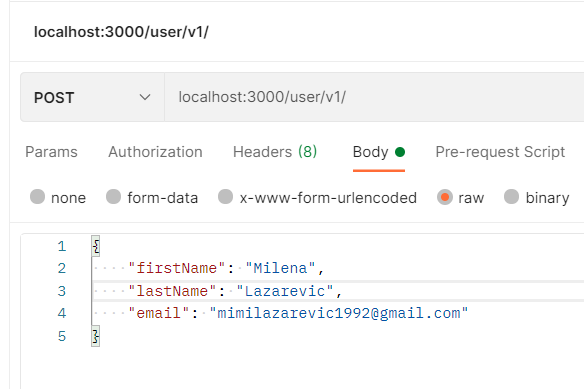
Task: Switch to the Authorization tab
Action: 155,152
